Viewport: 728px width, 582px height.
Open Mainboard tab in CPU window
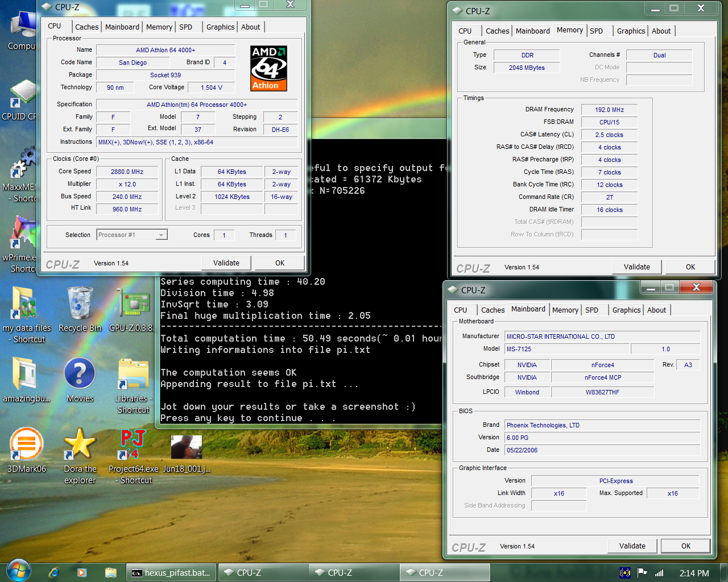click(122, 27)
